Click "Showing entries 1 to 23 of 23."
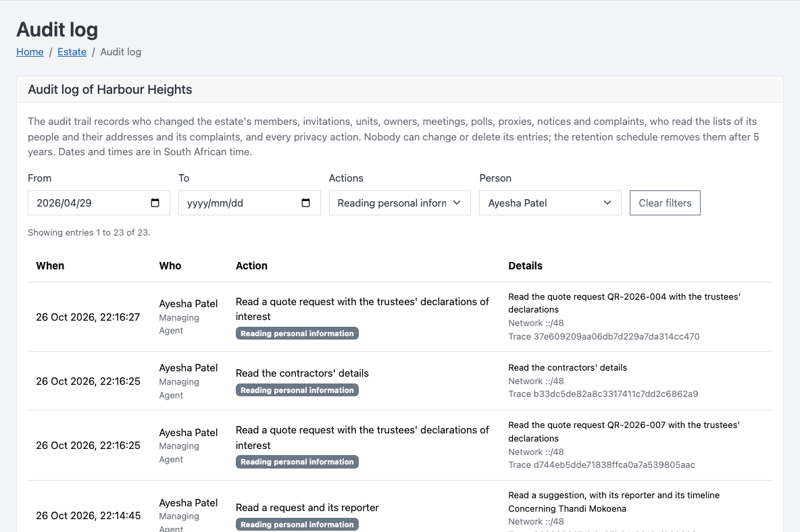This screenshot has height=532, width=800. (x=89, y=232)
